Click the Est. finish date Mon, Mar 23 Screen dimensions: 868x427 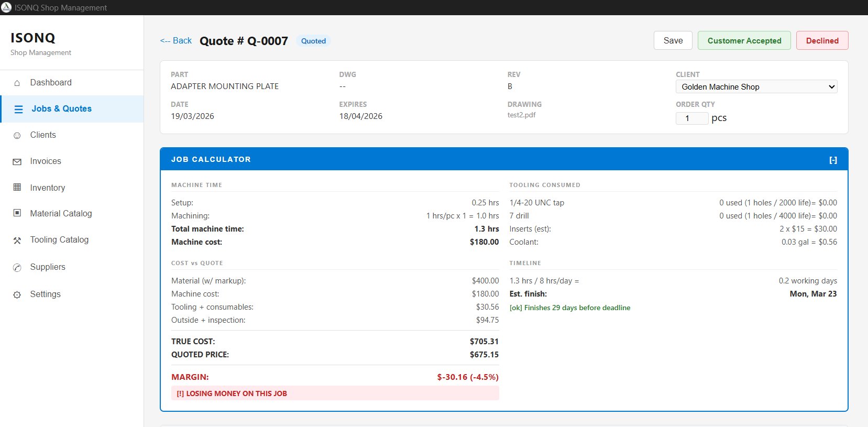[x=813, y=294]
